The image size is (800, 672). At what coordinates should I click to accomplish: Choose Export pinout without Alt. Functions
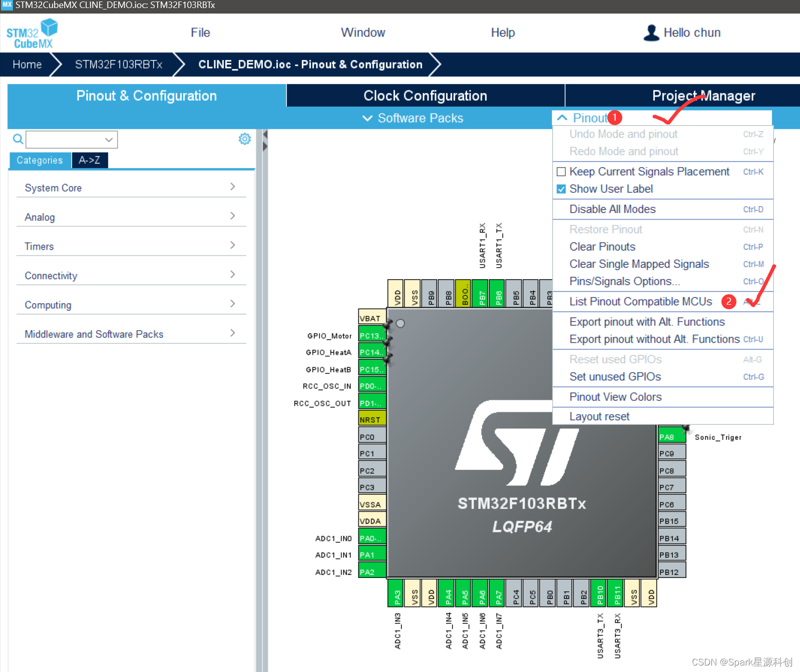click(663, 339)
